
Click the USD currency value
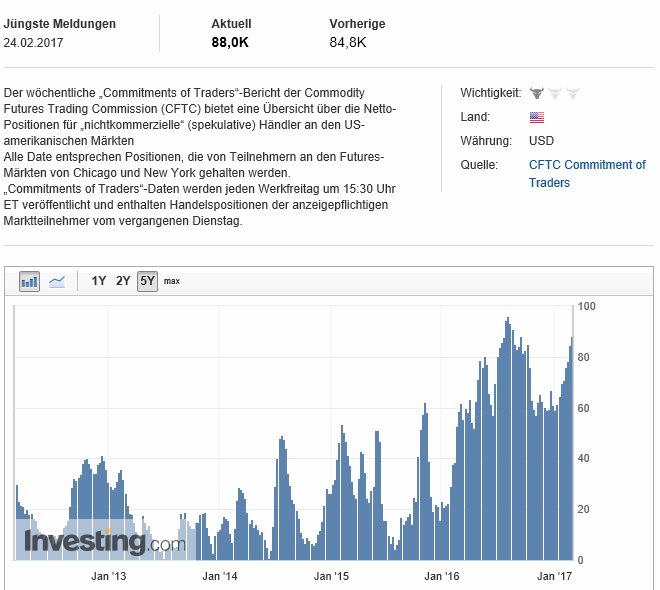(541, 141)
